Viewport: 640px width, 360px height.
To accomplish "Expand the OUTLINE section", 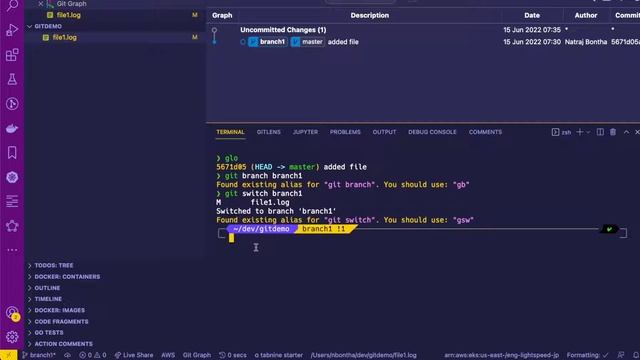I will point(47,288).
